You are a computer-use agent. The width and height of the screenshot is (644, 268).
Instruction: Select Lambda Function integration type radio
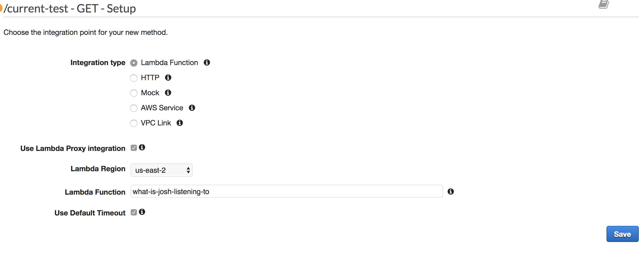point(134,63)
